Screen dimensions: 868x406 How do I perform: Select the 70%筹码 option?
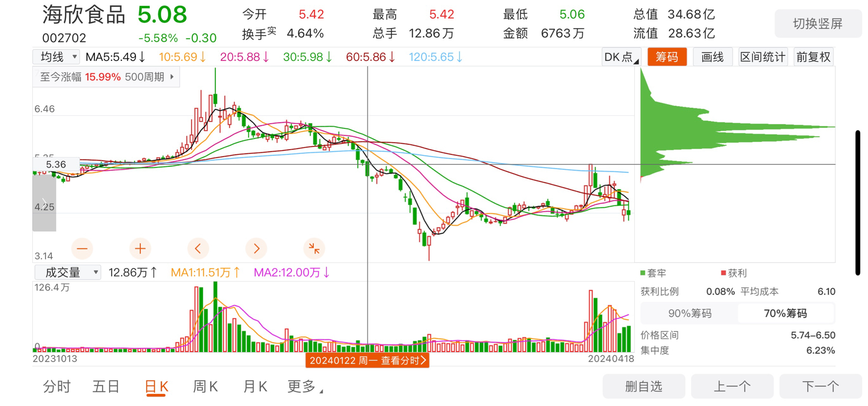[x=785, y=313]
